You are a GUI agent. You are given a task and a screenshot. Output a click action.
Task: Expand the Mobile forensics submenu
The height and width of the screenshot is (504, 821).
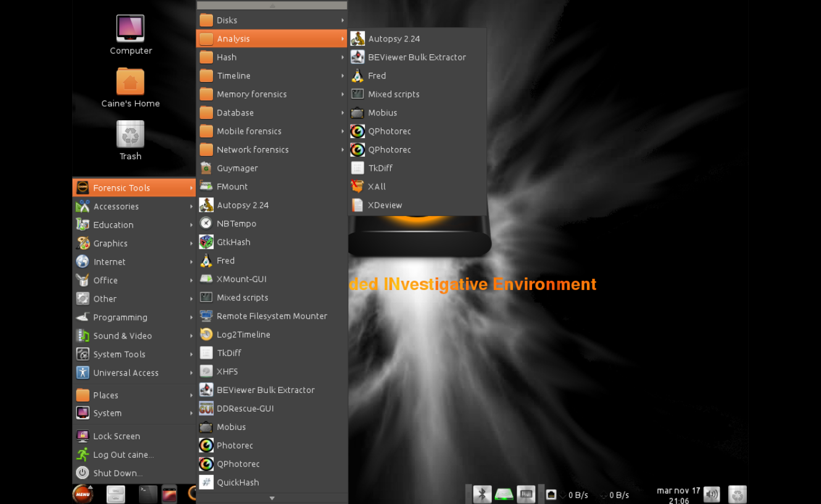(272, 131)
